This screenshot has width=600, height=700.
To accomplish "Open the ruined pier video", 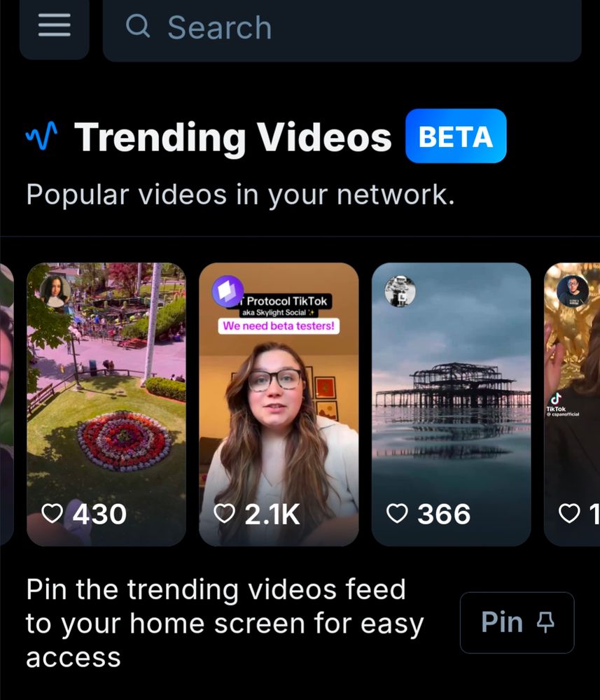I will tap(451, 404).
